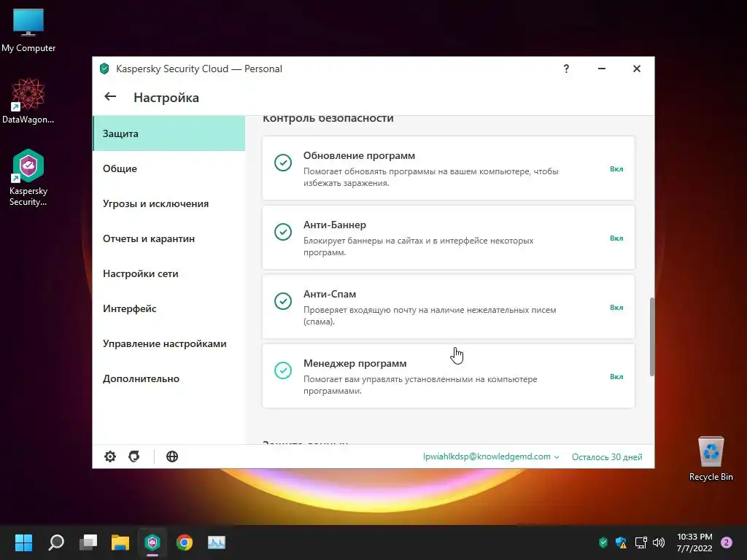The image size is (747, 560).
Task: Open the Windows Start menu
Action: (23, 542)
